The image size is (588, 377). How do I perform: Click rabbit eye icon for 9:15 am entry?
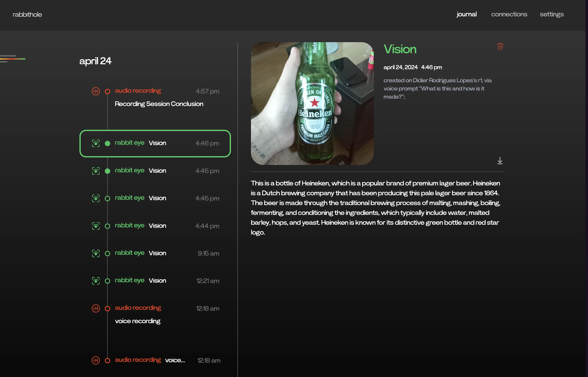coord(96,253)
